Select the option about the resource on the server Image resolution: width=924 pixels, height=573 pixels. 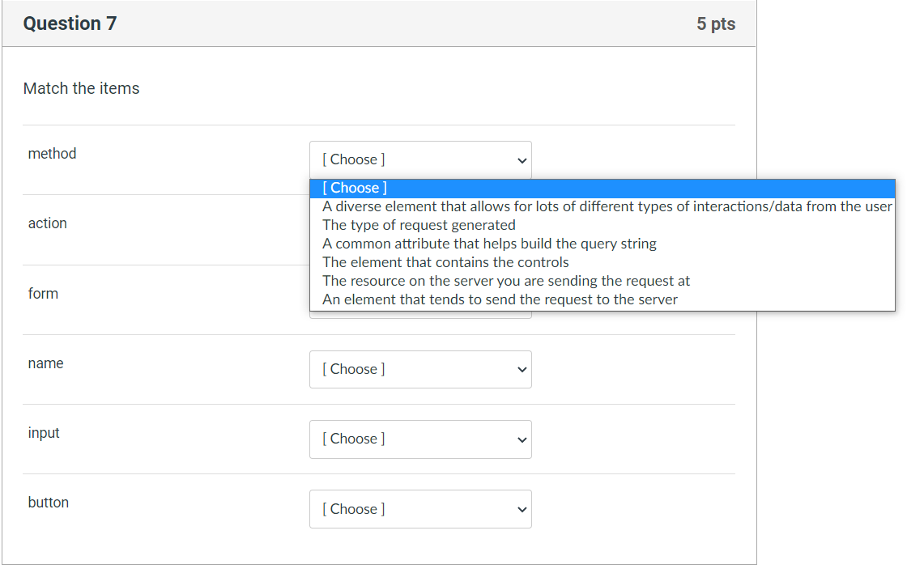505,280
